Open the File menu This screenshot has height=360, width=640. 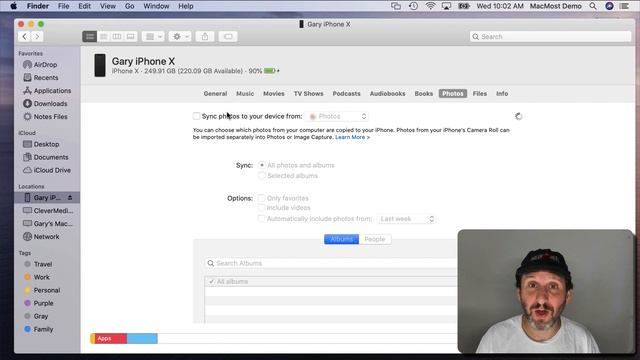point(63,6)
